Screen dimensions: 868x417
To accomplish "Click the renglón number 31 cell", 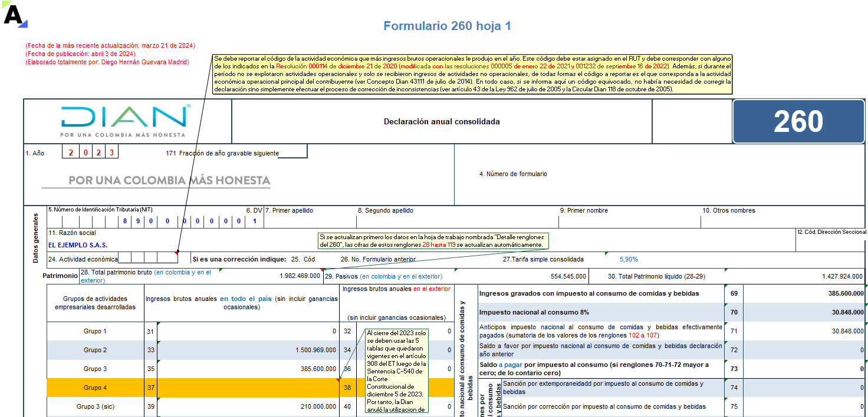I will pos(150,331).
